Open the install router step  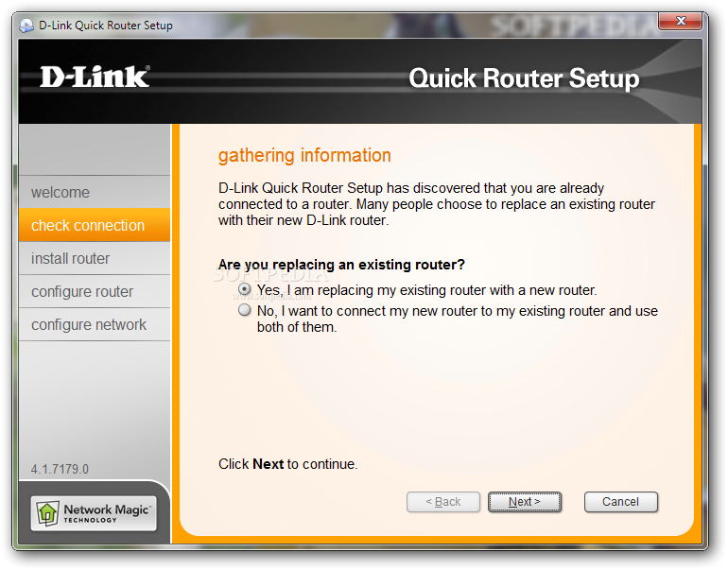coord(95,258)
